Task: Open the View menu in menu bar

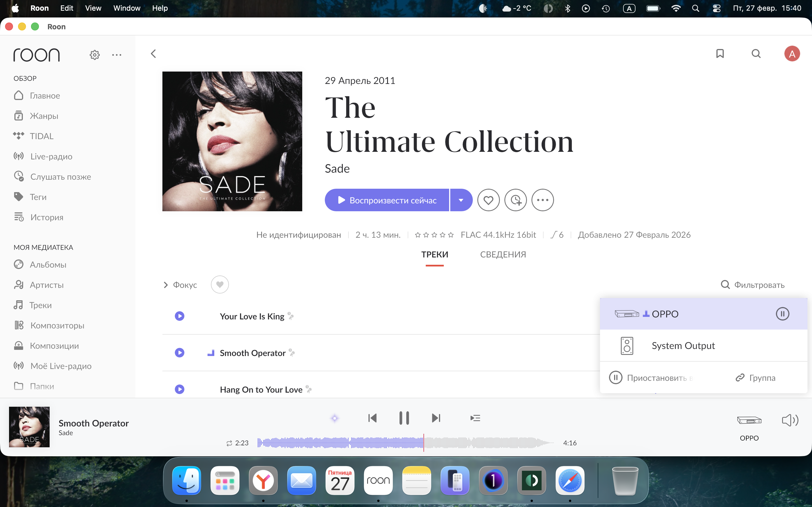Action: [x=93, y=8]
